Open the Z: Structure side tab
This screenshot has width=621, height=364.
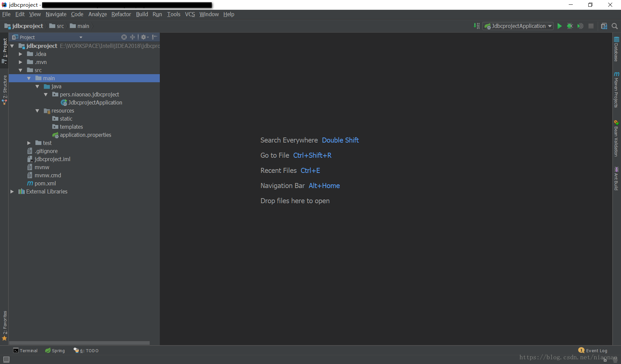click(x=4, y=90)
